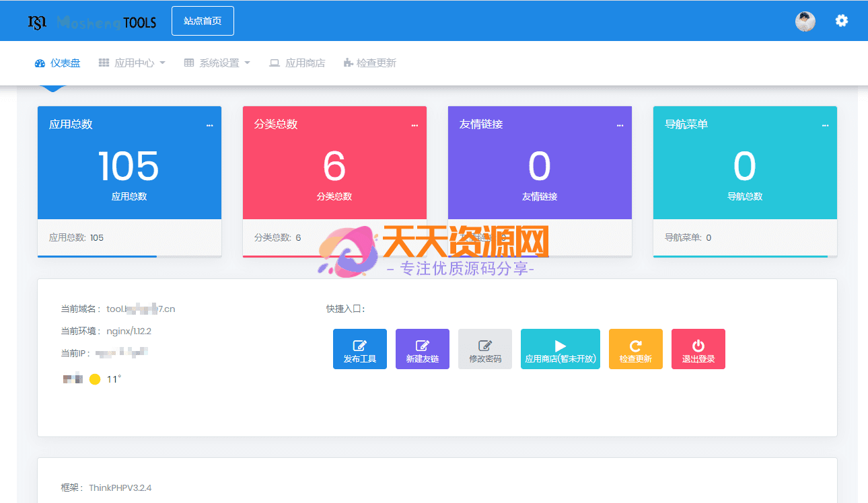
Task: Click the blue progress bar under 应用总数
Action: (x=97, y=256)
